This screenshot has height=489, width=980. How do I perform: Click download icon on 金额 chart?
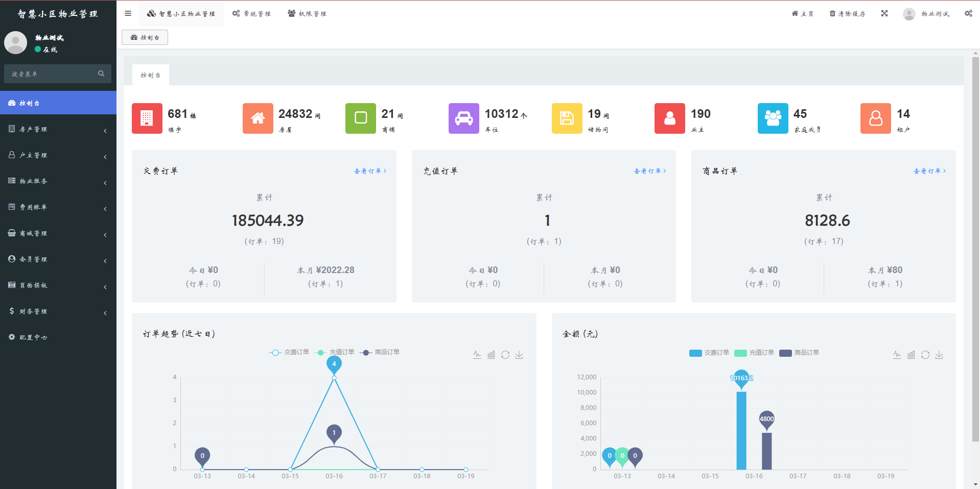939,355
